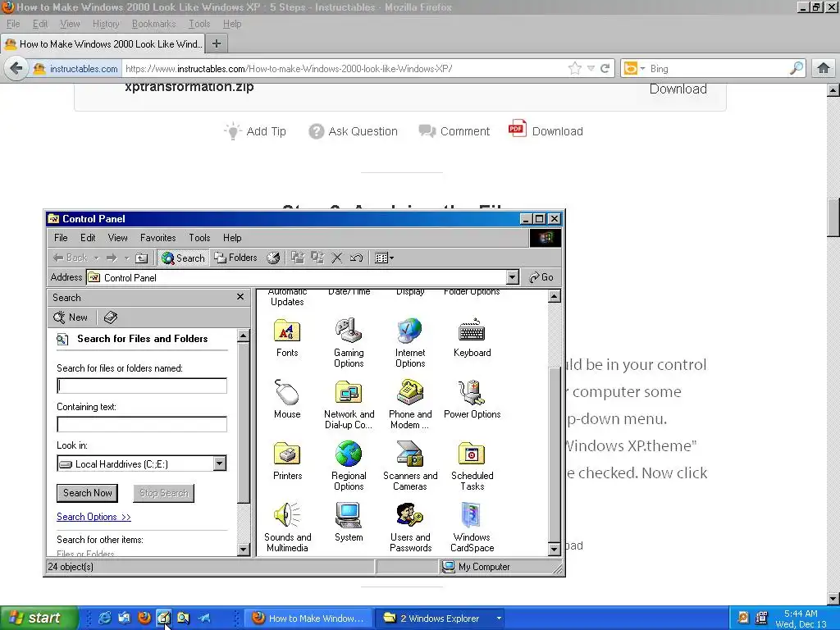Close the Search pane with X

pos(240,297)
